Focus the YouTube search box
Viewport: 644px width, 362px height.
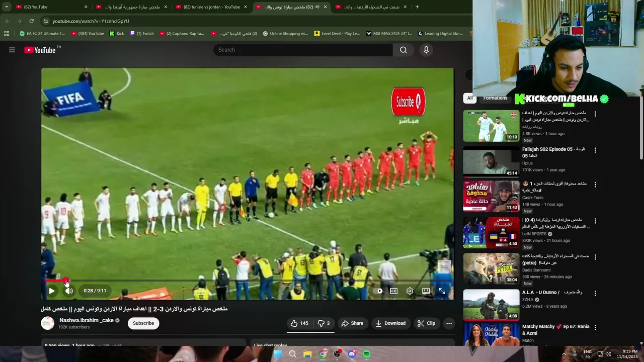coord(303,50)
